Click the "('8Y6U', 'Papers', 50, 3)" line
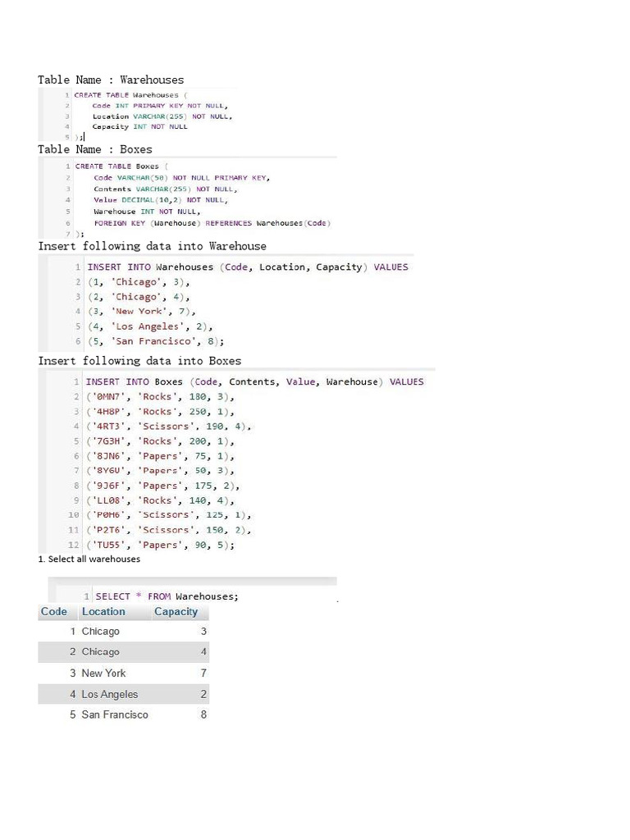The width and height of the screenshot is (630, 840). 160,471
